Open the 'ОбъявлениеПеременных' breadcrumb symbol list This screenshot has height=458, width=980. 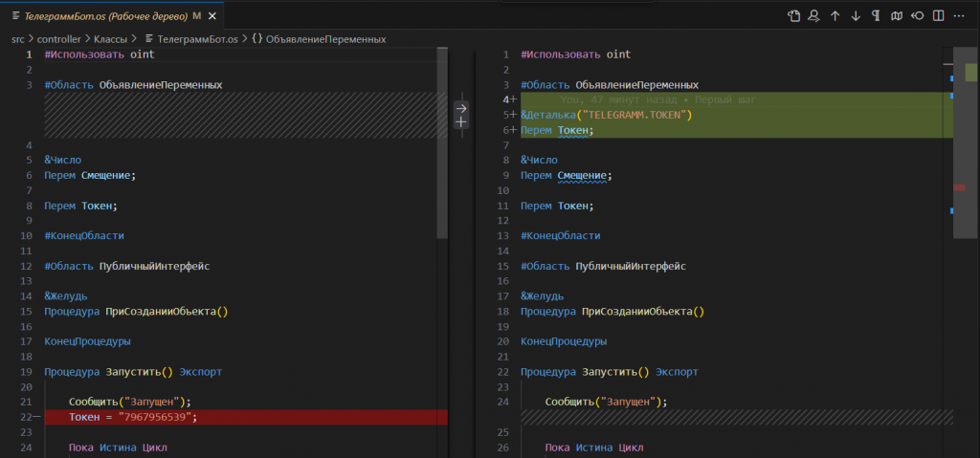point(324,39)
